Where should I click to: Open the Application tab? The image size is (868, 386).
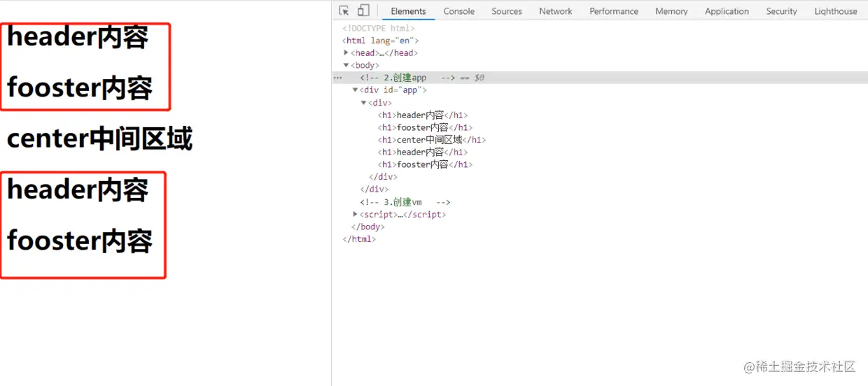(727, 11)
